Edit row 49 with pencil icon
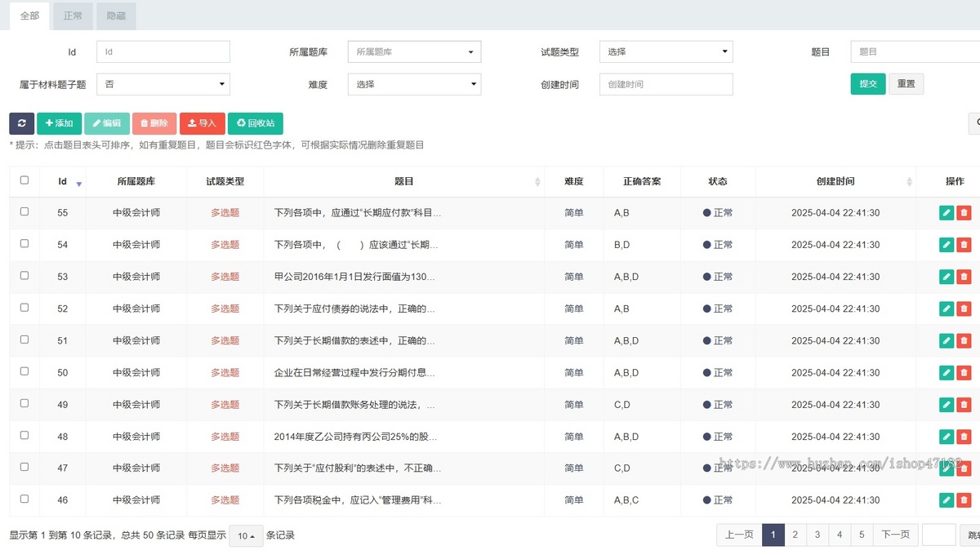The height and width of the screenshot is (555, 980). (x=947, y=405)
